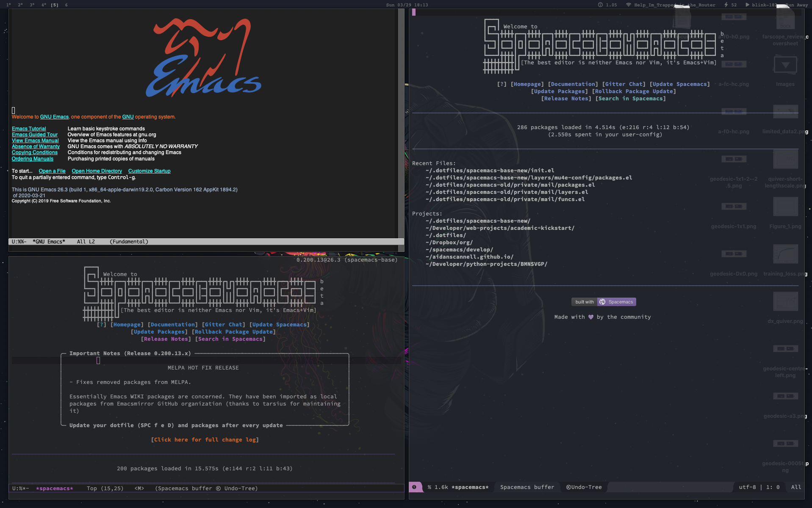
Task: Click [Search in Spacemacs] in the bottom-left window
Action: (x=230, y=339)
